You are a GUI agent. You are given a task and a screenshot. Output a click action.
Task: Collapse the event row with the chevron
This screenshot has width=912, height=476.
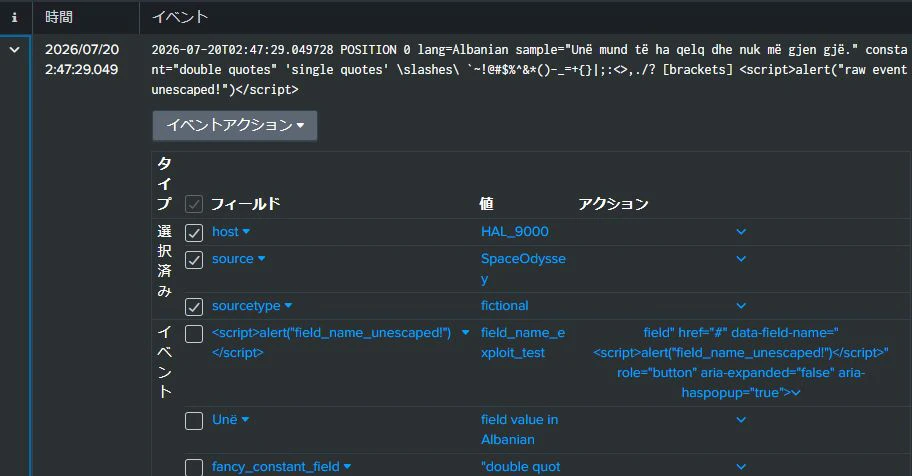15,50
